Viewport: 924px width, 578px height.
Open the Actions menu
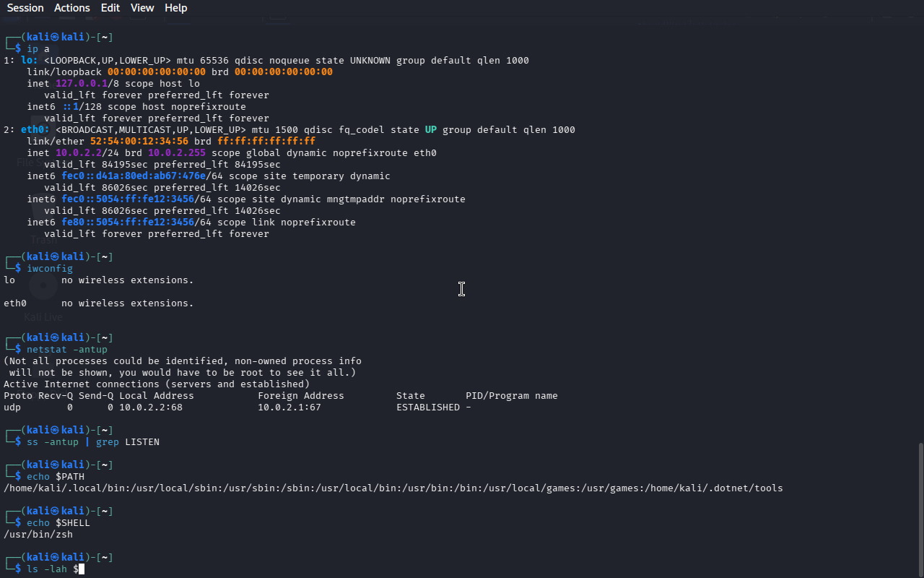click(72, 8)
